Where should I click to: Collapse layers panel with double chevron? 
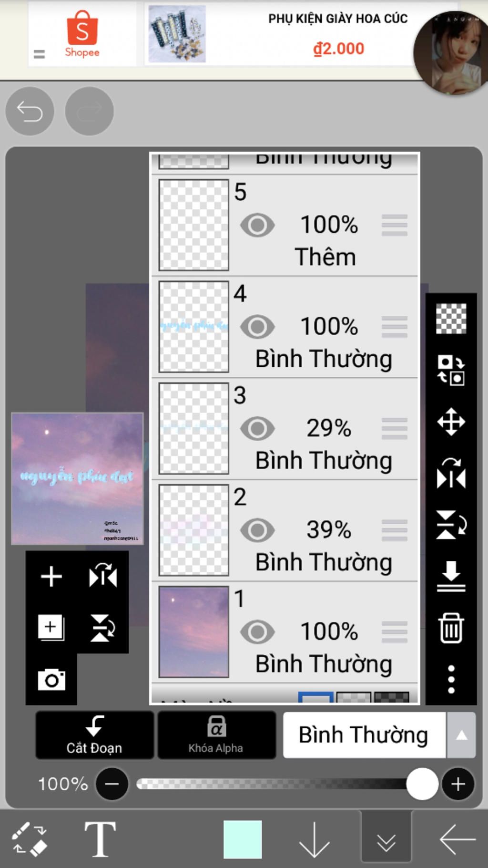(386, 842)
